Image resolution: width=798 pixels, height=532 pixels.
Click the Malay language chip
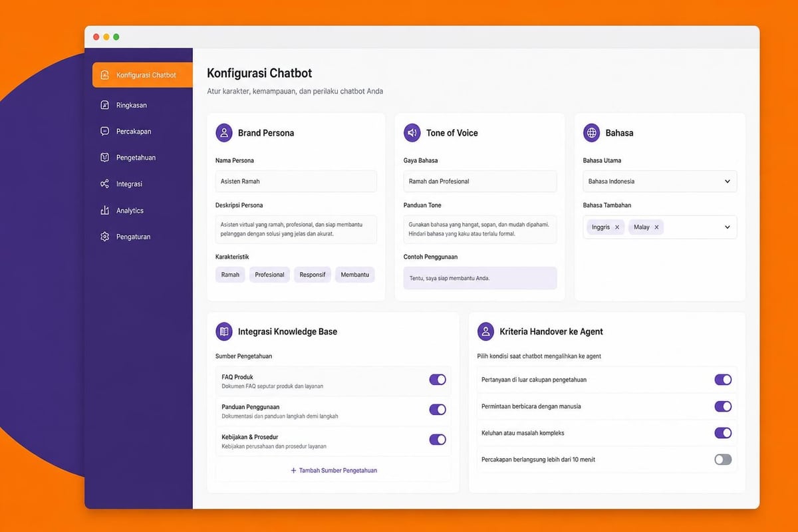[x=646, y=227]
